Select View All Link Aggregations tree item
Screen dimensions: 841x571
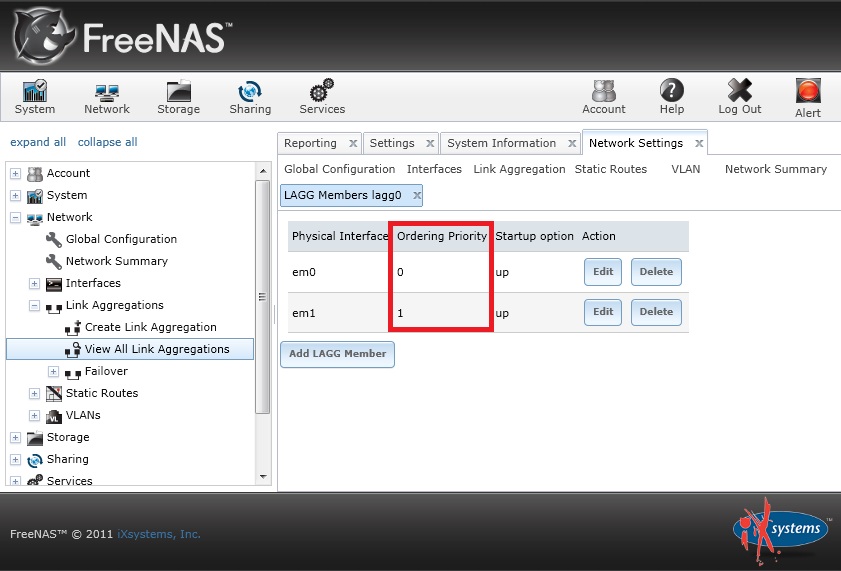click(130, 349)
